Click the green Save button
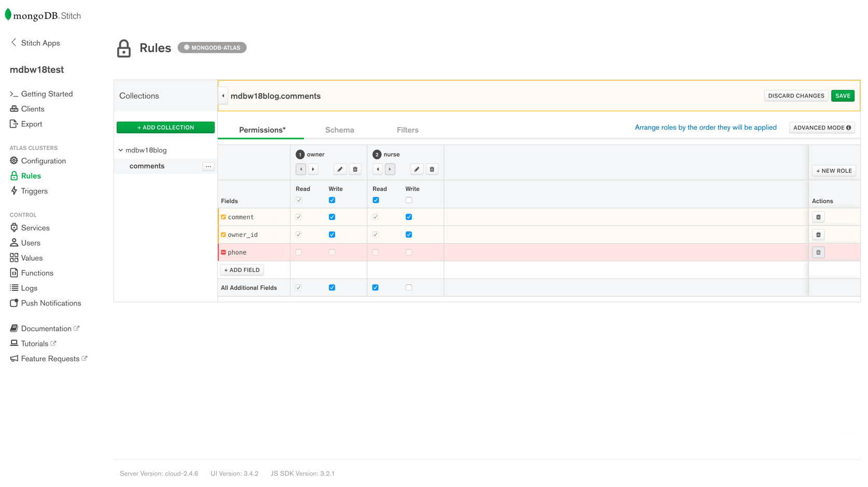This screenshot has width=868, height=487. click(842, 96)
